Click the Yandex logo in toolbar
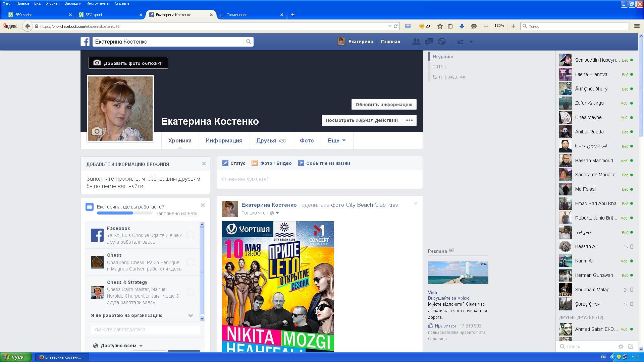 pyautogui.click(x=10, y=26)
